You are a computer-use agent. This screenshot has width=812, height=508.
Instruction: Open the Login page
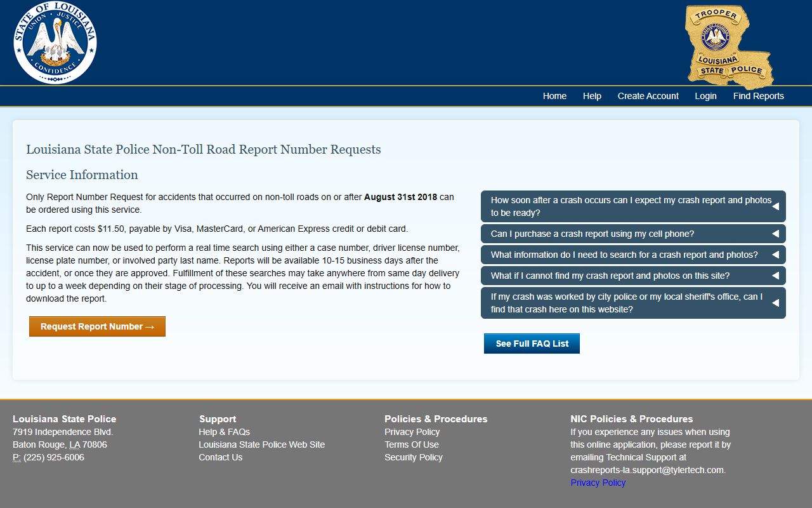(x=705, y=96)
